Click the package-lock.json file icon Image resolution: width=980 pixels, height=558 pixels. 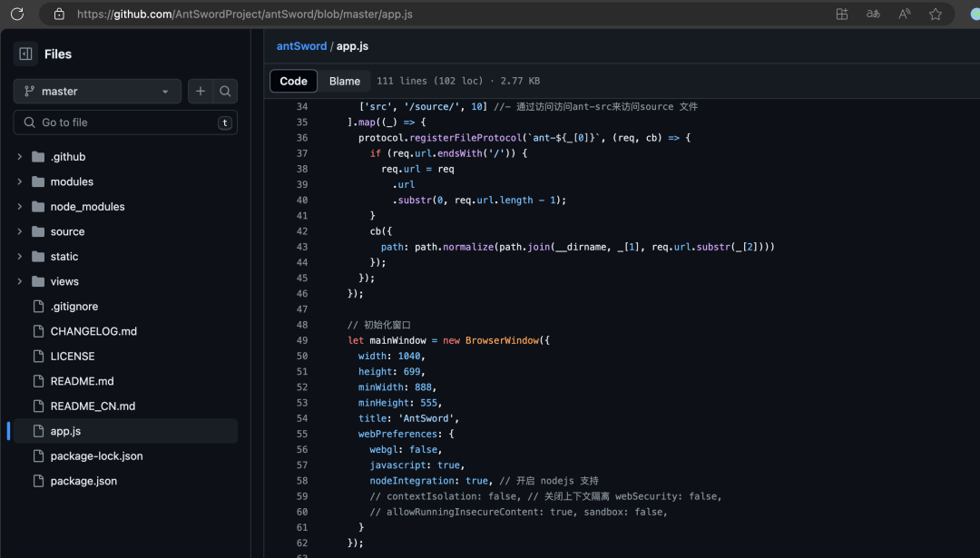click(x=39, y=456)
